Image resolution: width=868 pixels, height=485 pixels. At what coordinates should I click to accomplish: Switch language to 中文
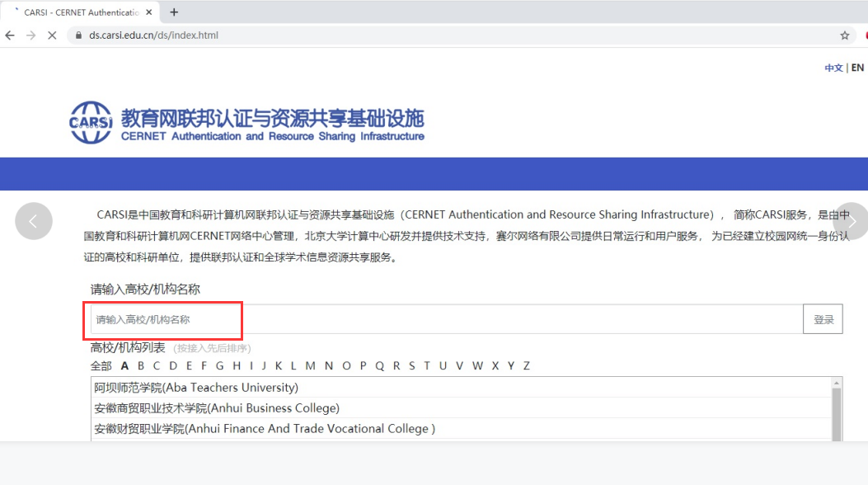coord(833,68)
